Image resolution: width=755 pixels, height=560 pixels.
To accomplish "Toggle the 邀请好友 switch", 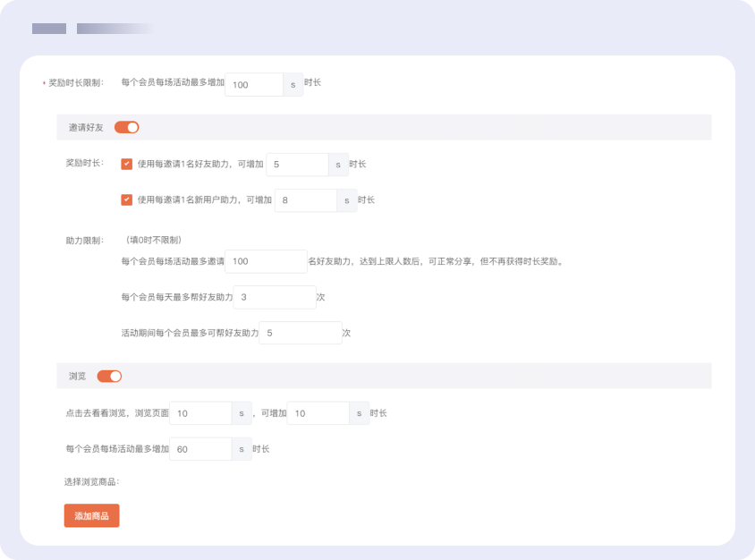I will (126, 127).
